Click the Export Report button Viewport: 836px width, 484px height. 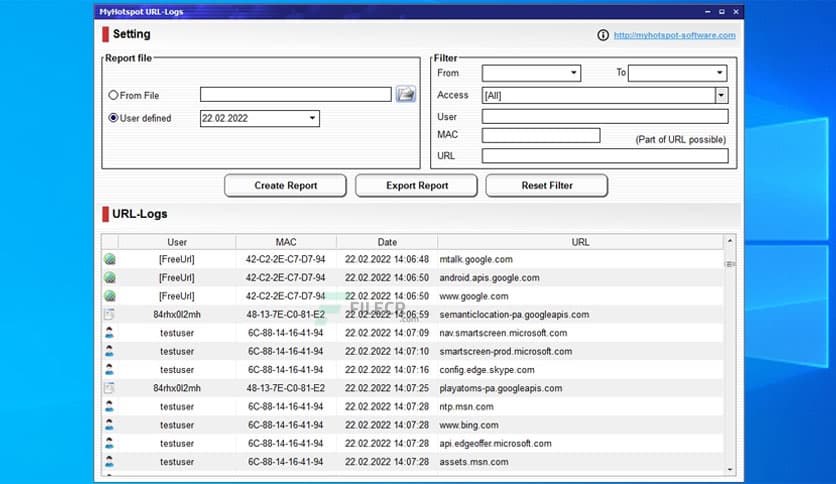tap(416, 185)
